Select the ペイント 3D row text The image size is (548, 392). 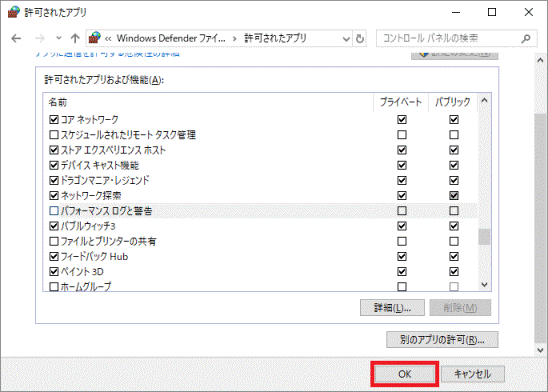(x=82, y=271)
